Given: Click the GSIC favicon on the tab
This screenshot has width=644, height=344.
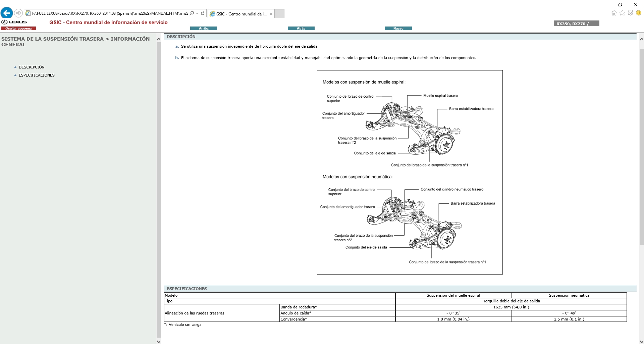Looking at the screenshot, I should point(213,14).
